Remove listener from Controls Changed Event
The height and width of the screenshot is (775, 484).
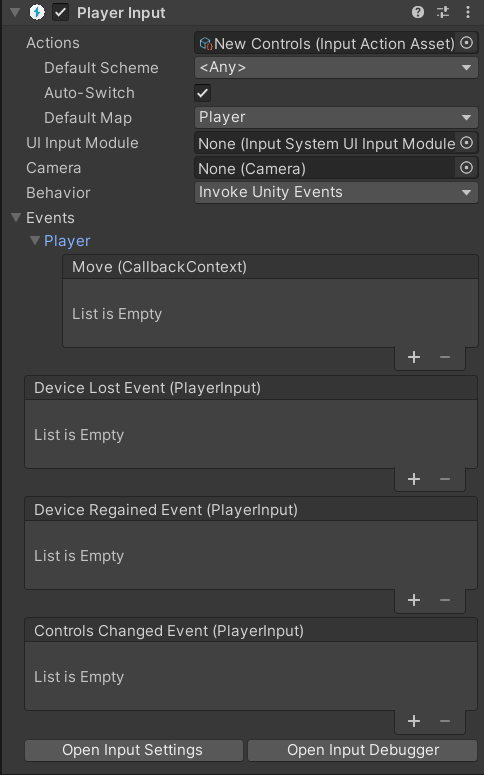(x=445, y=721)
